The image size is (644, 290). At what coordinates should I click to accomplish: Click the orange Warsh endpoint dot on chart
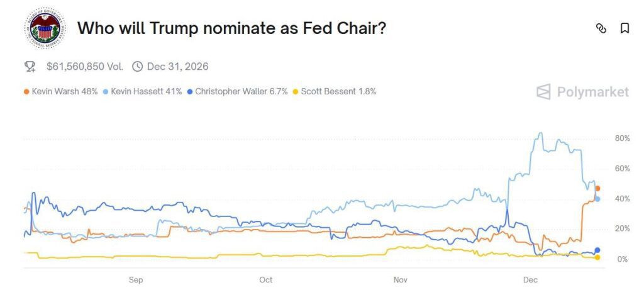(597, 189)
